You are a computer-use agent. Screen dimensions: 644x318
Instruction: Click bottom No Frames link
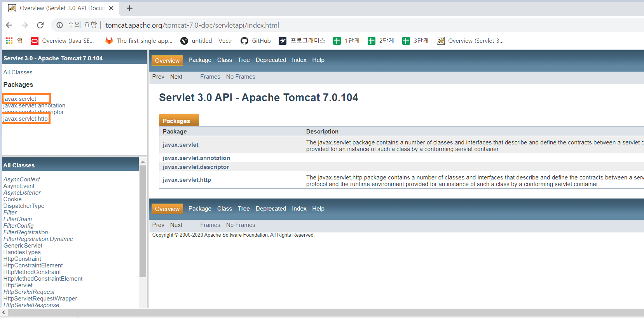[241, 225]
